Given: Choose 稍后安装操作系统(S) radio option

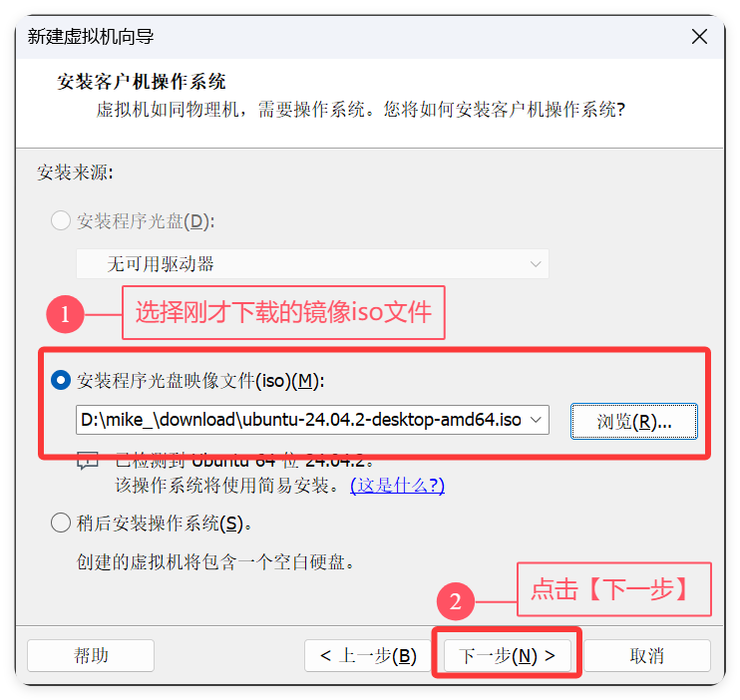Looking at the screenshot, I should tap(61, 523).
